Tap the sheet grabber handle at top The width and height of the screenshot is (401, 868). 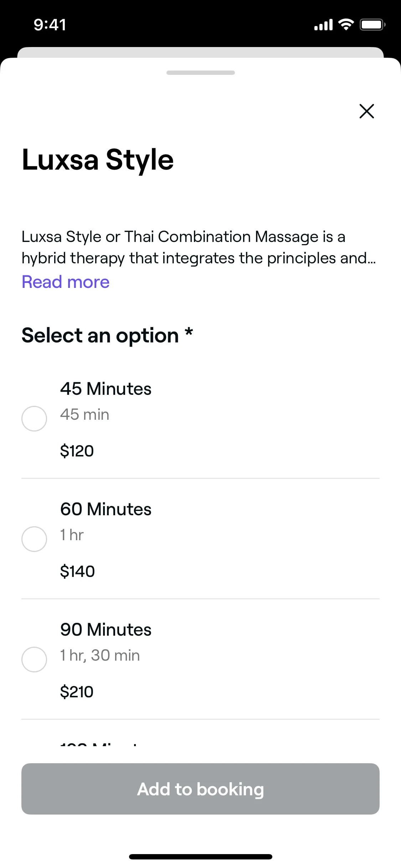pos(200,73)
